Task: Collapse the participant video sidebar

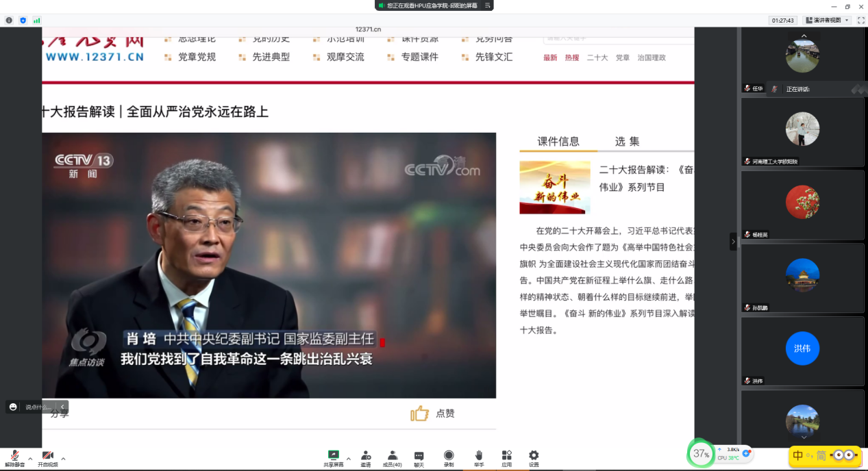Action: tap(733, 242)
